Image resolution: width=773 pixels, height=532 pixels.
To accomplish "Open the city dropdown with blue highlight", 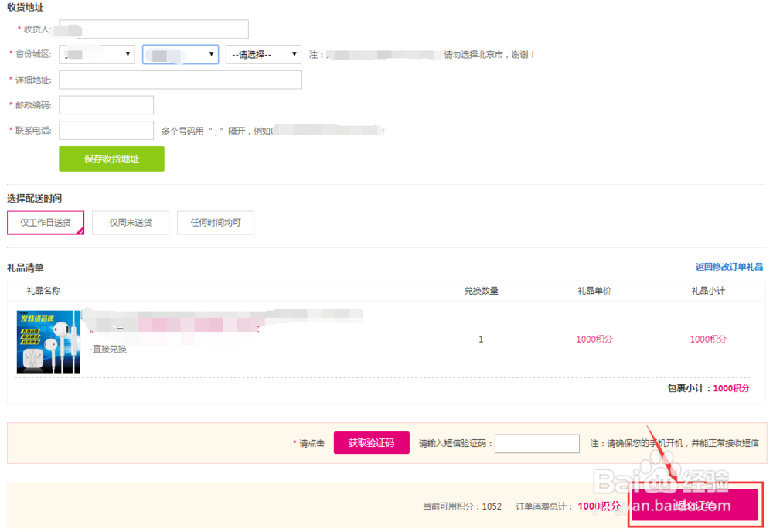I will [180, 54].
